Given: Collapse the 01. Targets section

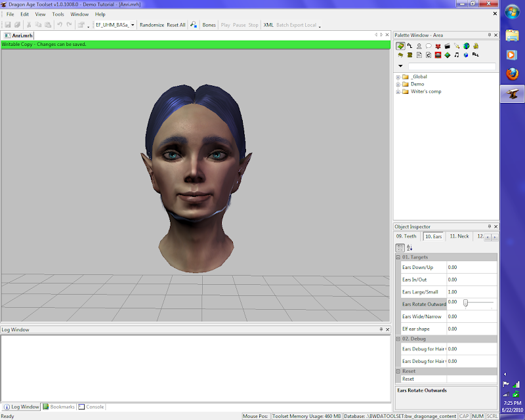Looking at the screenshot, I should 399,258.
